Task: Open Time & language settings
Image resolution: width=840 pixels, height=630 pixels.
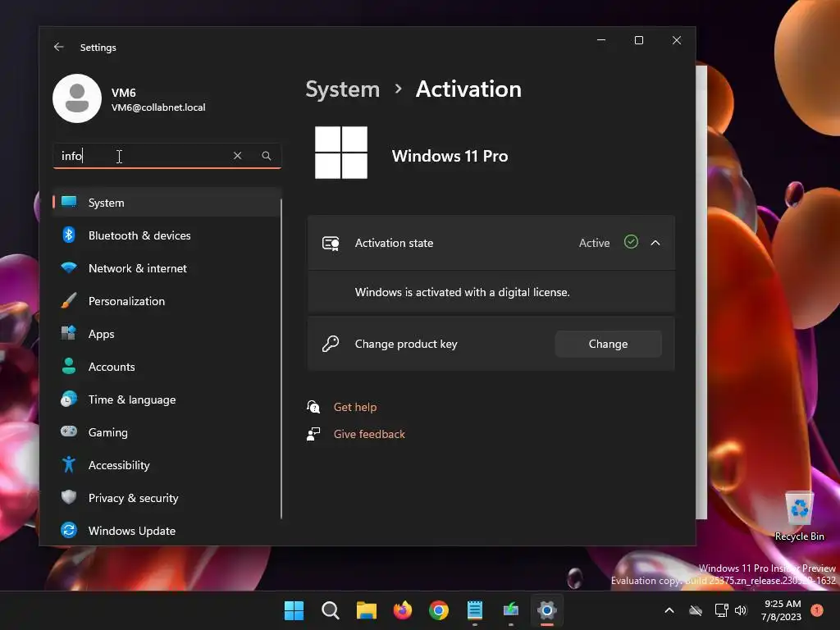Action: click(x=167, y=399)
